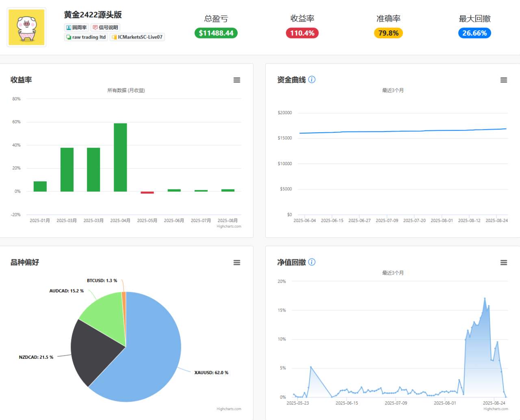Image resolution: width=520 pixels, height=420 pixels.
Task: Click the person icon on the 圆周率 tag
Action: click(x=69, y=28)
